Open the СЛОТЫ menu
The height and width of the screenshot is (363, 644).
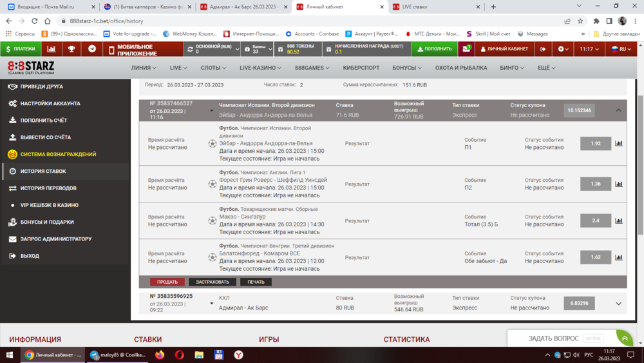tap(213, 68)
